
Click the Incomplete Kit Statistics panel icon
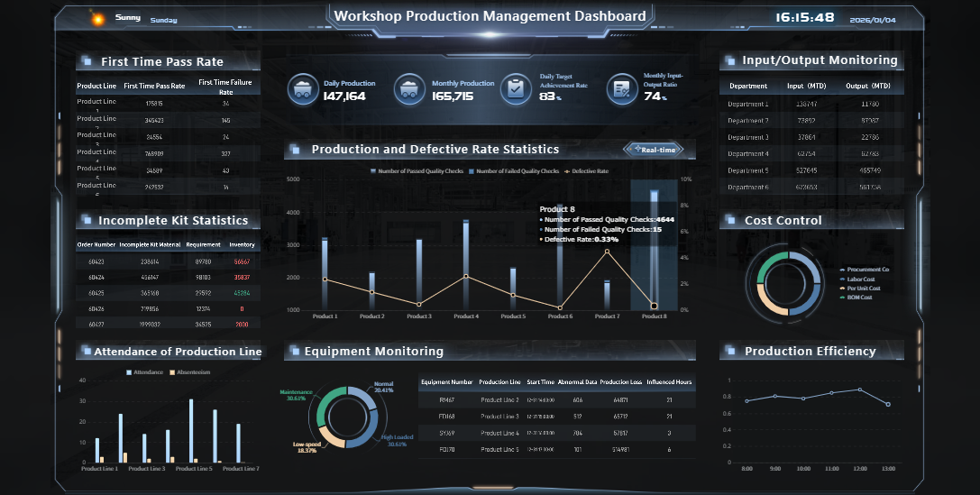[87, 220]
